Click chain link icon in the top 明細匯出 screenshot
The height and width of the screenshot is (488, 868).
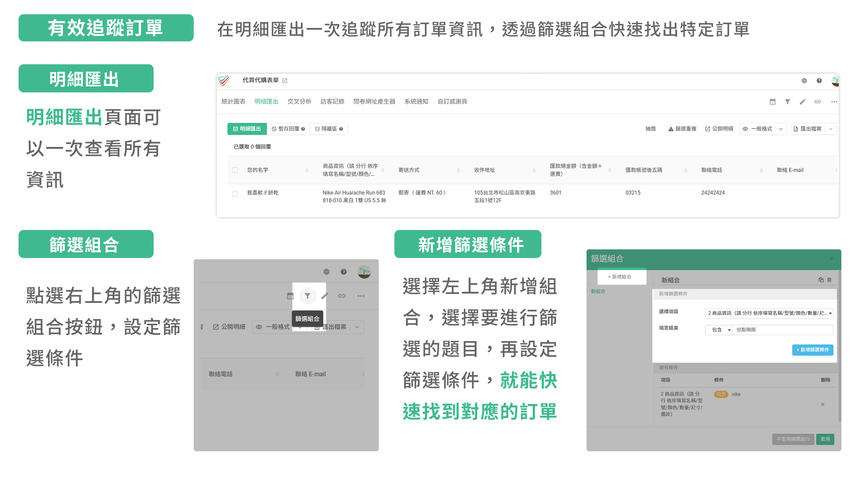click(x=818, y=102)
